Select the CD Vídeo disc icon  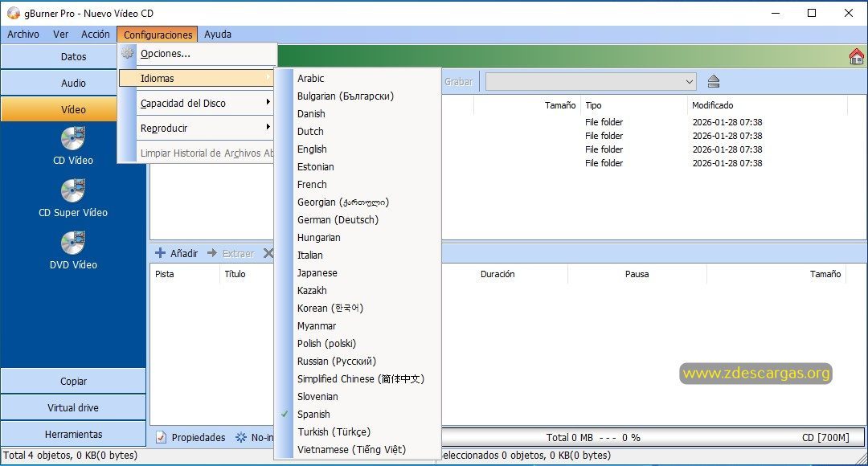pos(73,139)
